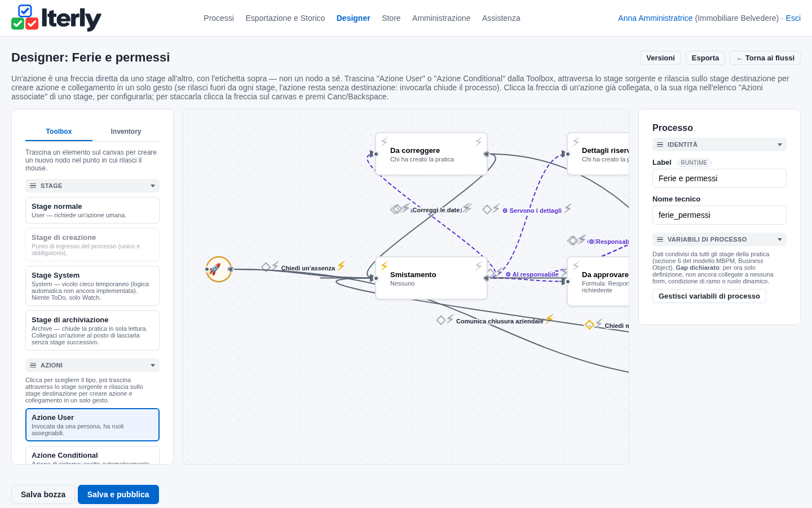The width and height of the screenshot is (812, 508).
Task: Collapse the VARIABILI DI PROCESSO section
Action: click(x=720, y=239)
